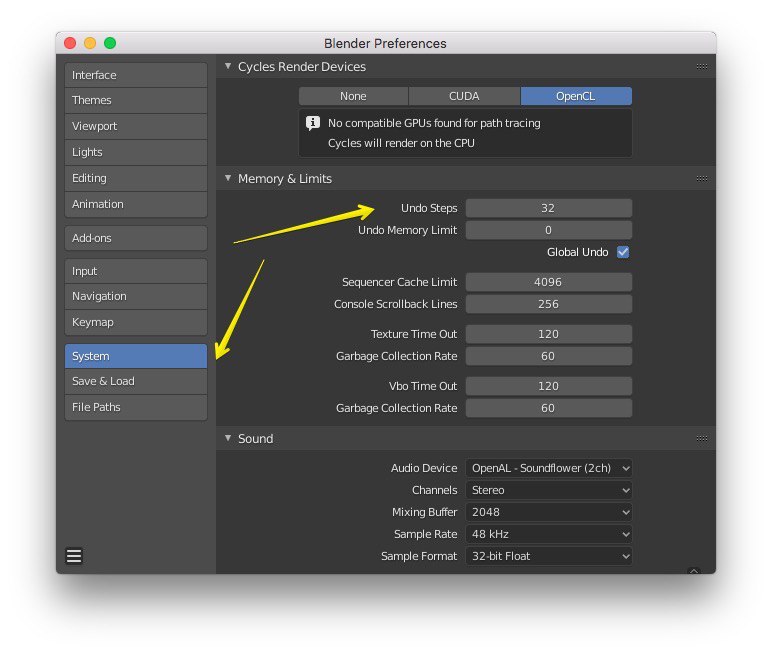The width and height of the screenshot is (772, 654).
Task: Click Garbage Collection Rate field under Vbo
Action: pos(548,408)
